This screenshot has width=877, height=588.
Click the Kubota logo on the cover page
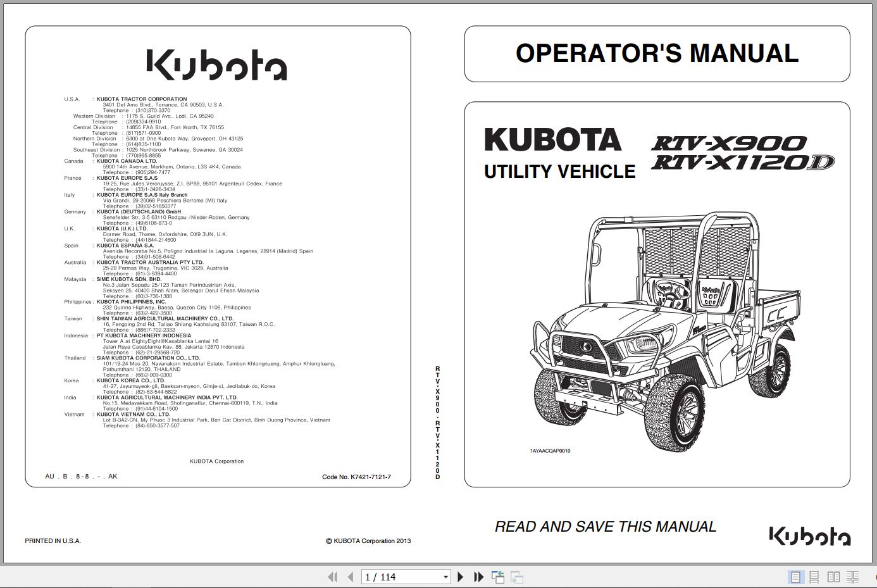point(218,63)
